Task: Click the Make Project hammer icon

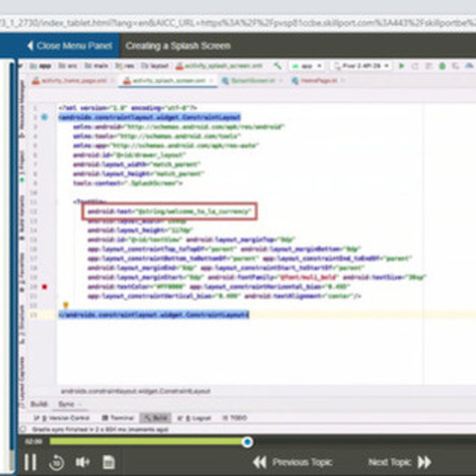Action: [x=277, y=65]
